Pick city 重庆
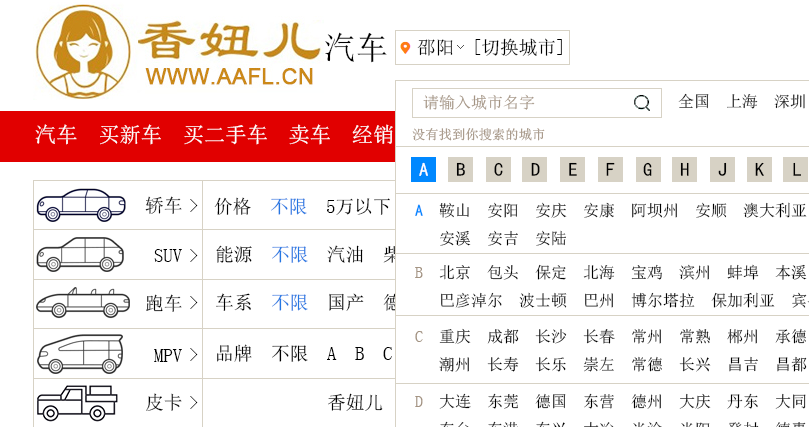This screenshot has height=427, width=809. tap(455, 337)
